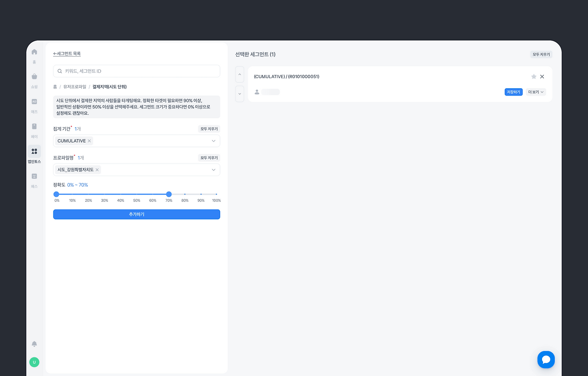Screen dimensions: 588x376
Task: Set accuracy slider to 100% mark
Action: 216,194
